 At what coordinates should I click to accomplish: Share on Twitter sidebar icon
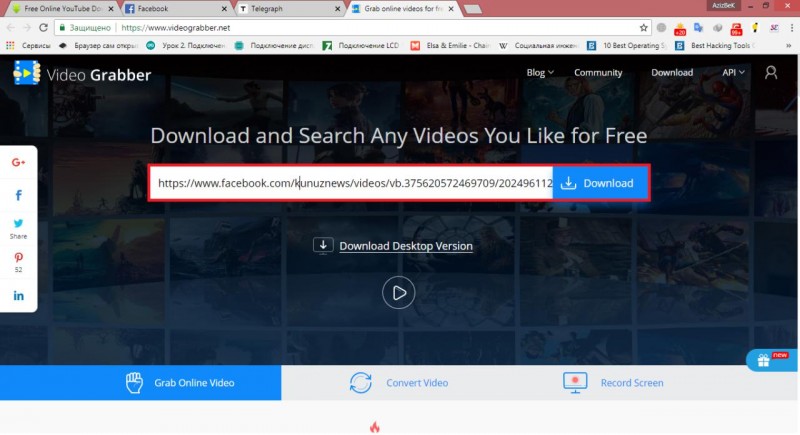[18, 223]
